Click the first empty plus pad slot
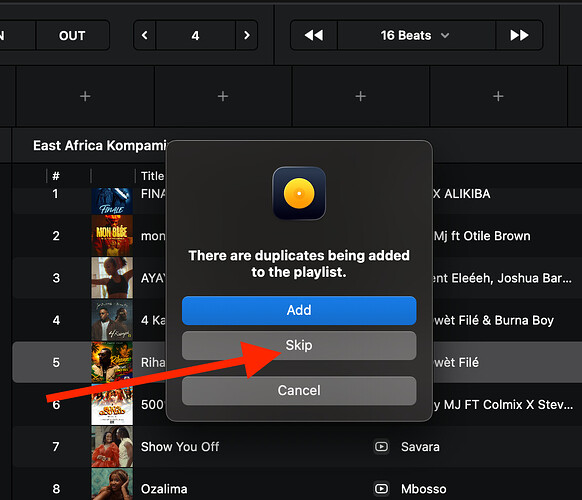Viewport: 582px width, 500px height. click(85, 97)
